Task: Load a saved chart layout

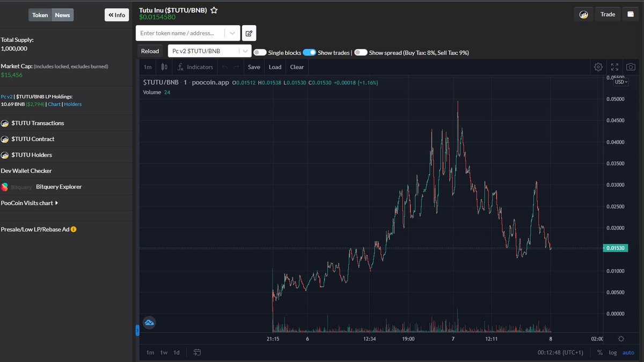Action: 275,67
